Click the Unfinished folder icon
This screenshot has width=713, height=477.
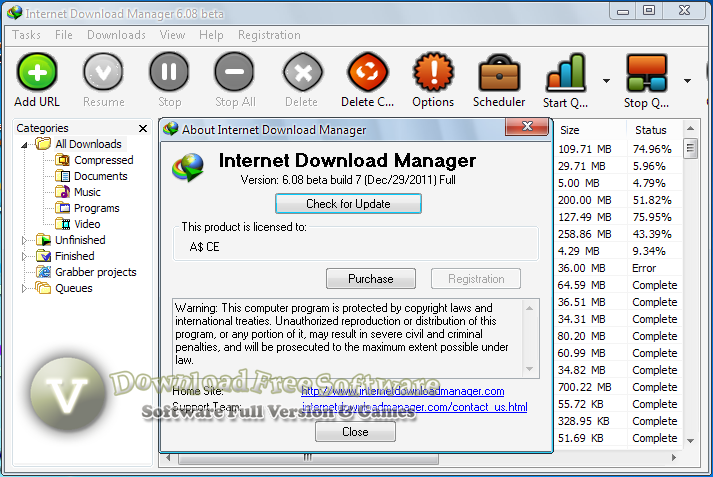pyautogui.click(x=44, y=240)
